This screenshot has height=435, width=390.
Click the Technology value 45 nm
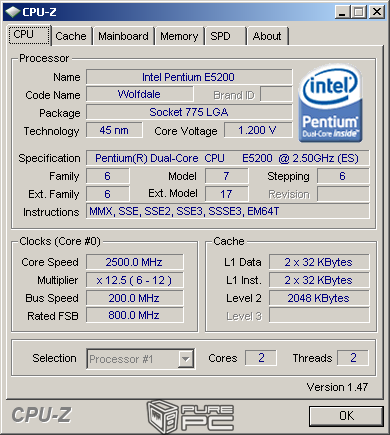pos(114,130)
